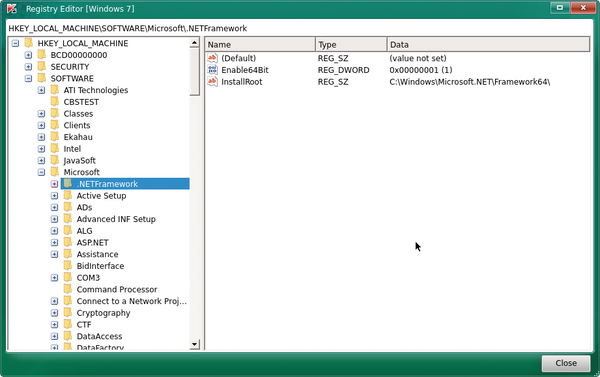600x377 pixels.
Task: Click the CBSTEST folder icon
Action: pos(55,101)
